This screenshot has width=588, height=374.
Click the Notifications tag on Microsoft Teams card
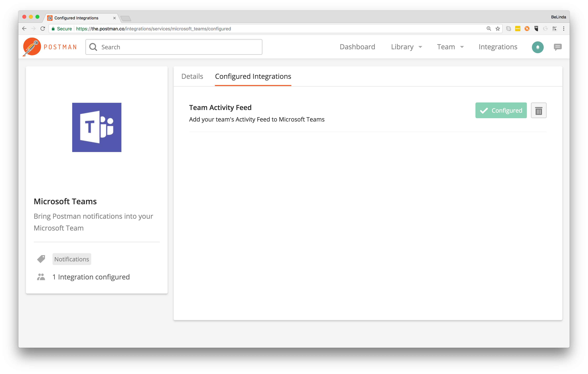pyautogui.click(x=72, y=259)
